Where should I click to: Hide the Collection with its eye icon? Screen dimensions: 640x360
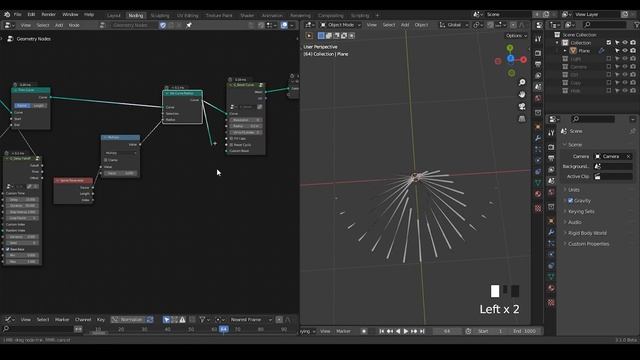coord(625,43)
